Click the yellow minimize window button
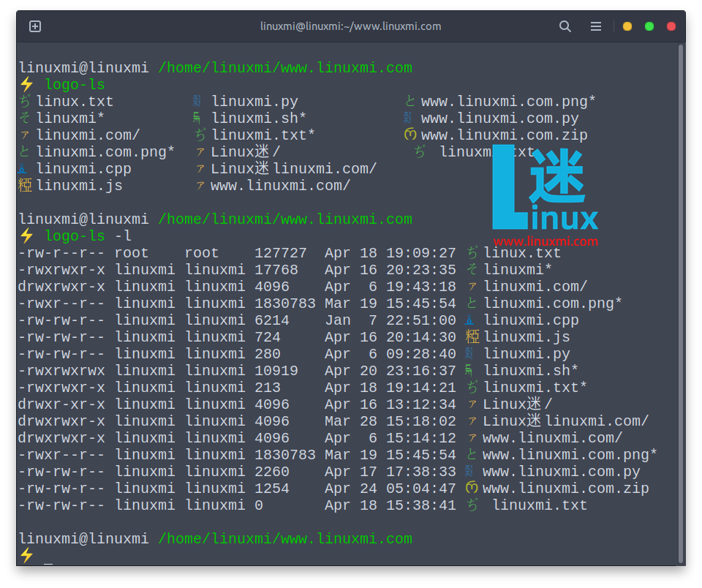This screenshot has width=702, height=588. click(x=627, y=26)
